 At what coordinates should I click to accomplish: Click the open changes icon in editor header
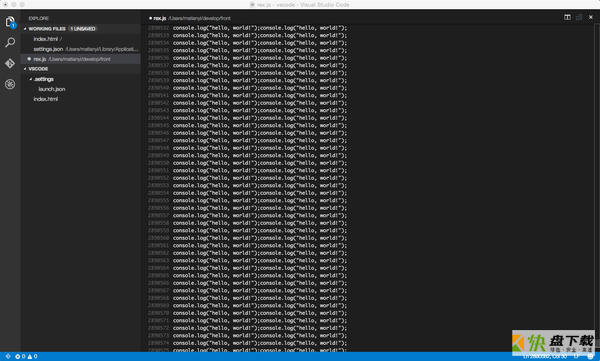click(579, 17)
